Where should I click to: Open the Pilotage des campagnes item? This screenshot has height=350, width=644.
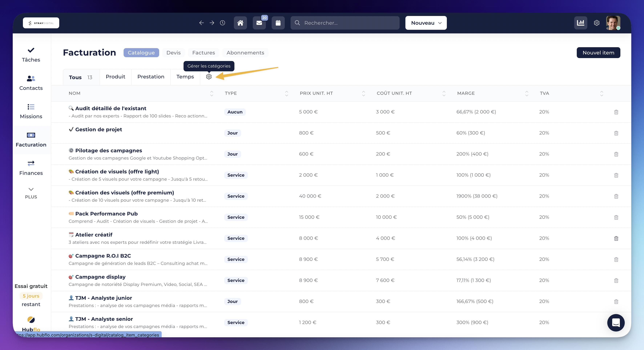click(x=108, y=150)
